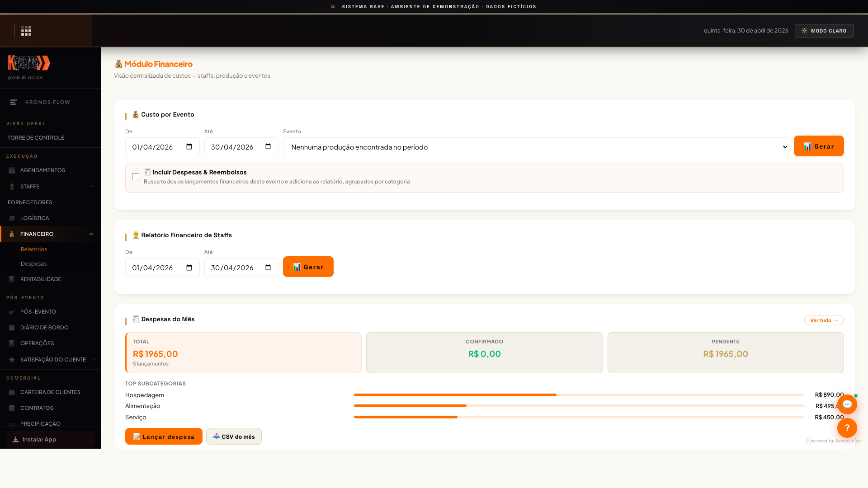Click the Satisfação do Cliente star icon
This screenshot has width=868, height=488.
pyautogui.click(x=12, y=360)
